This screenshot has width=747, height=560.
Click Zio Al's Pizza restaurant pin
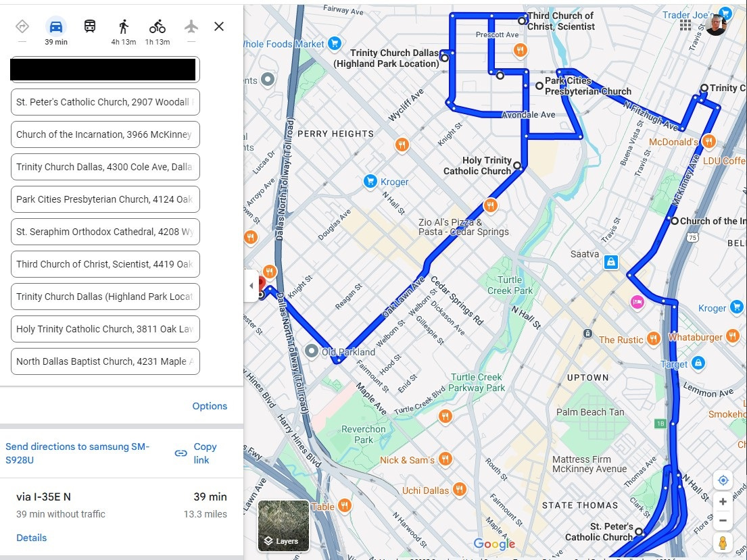click(x=490, y=206)
